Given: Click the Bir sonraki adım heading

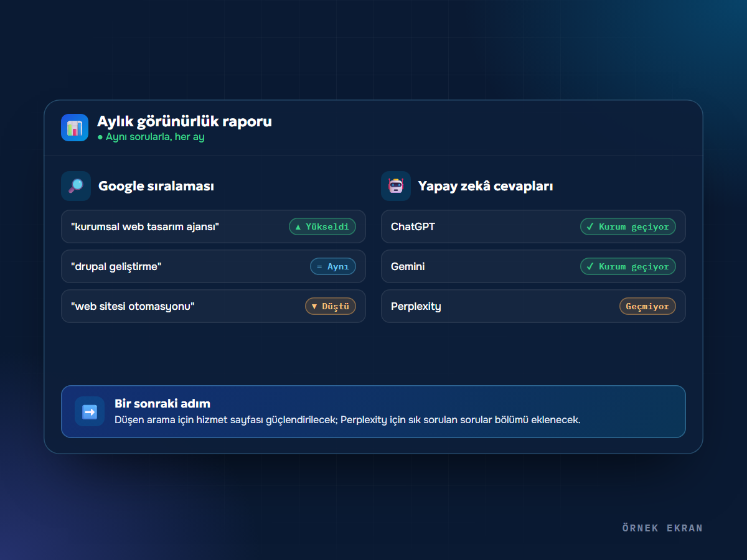Looking at the screenshot, I should point(162,403).
